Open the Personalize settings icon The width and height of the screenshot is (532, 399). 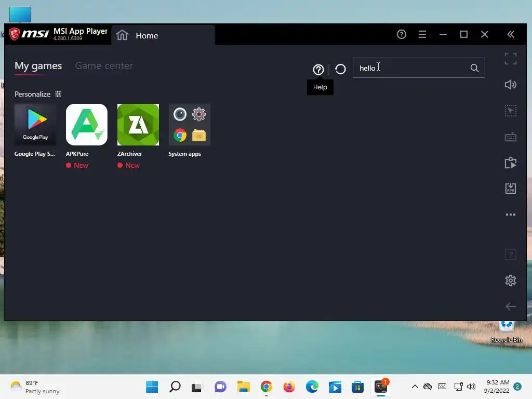pos(58,94)
